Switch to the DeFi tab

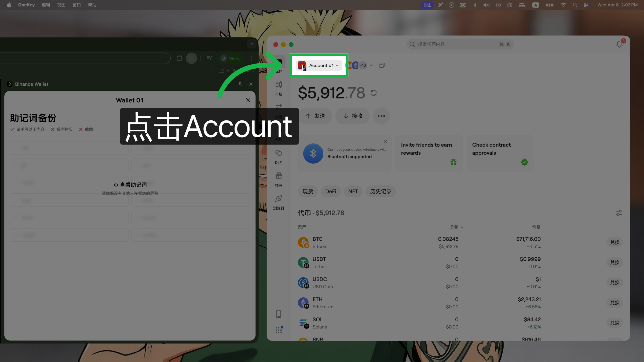[331, 191]
